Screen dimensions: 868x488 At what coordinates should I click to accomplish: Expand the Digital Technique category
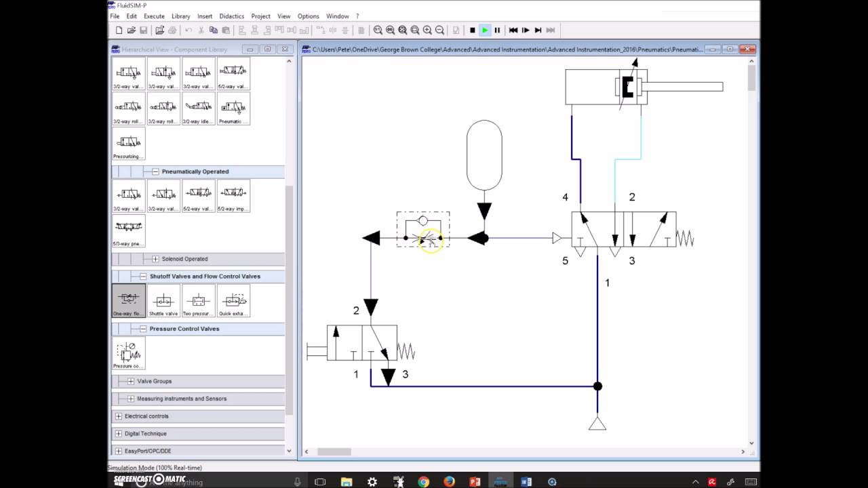tap(119, 434)
